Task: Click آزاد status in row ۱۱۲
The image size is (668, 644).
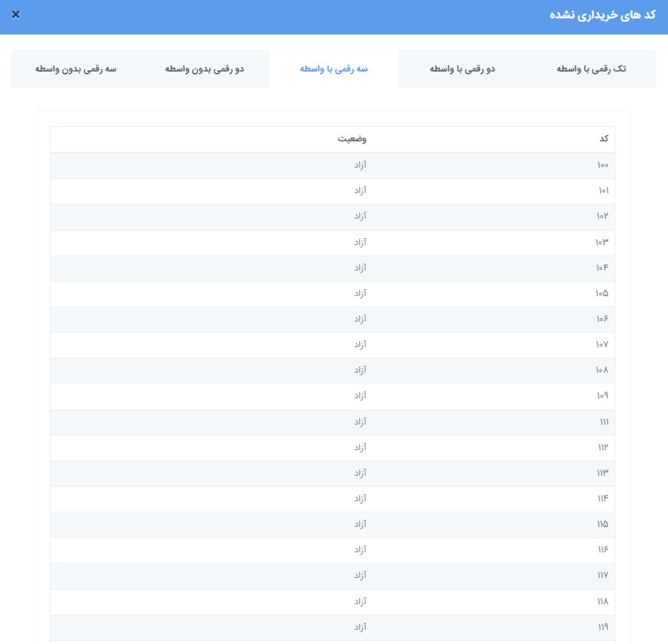Action: point(361,448)
